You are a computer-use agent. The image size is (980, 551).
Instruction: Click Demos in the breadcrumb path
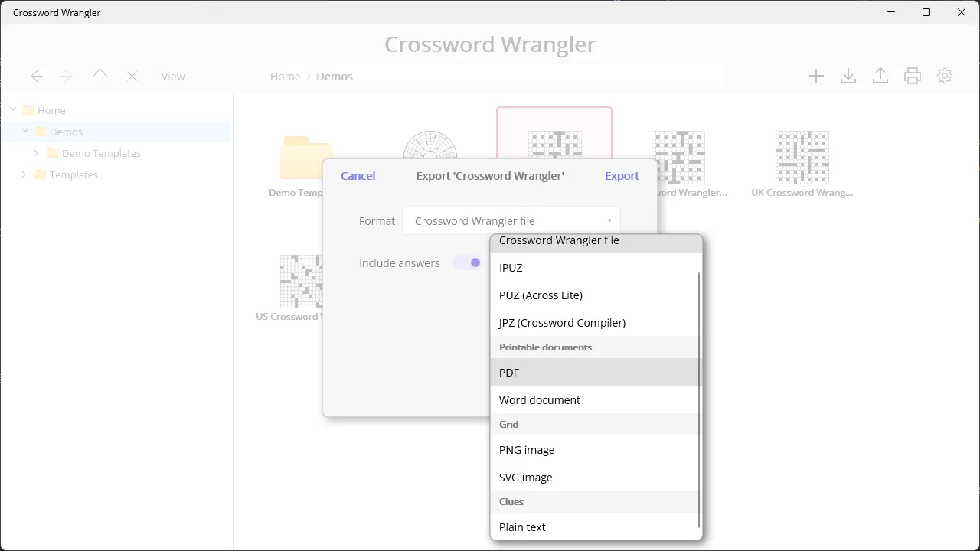pos(335,77)
